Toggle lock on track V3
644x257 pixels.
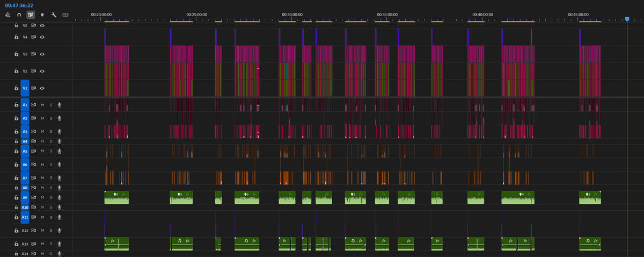pos(16,54)
